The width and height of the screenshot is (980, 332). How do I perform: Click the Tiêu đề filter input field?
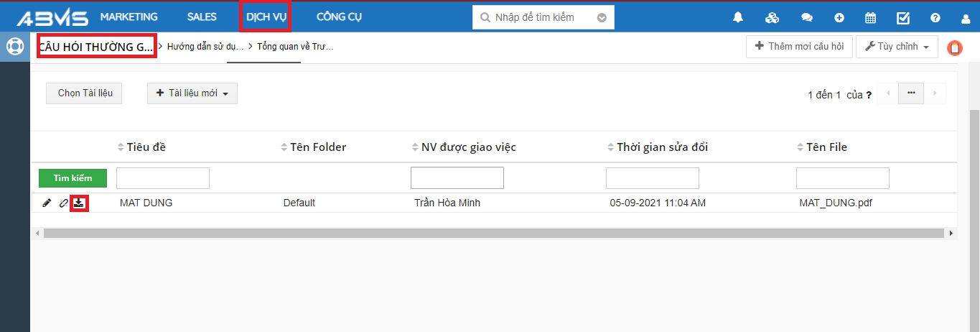163,178
